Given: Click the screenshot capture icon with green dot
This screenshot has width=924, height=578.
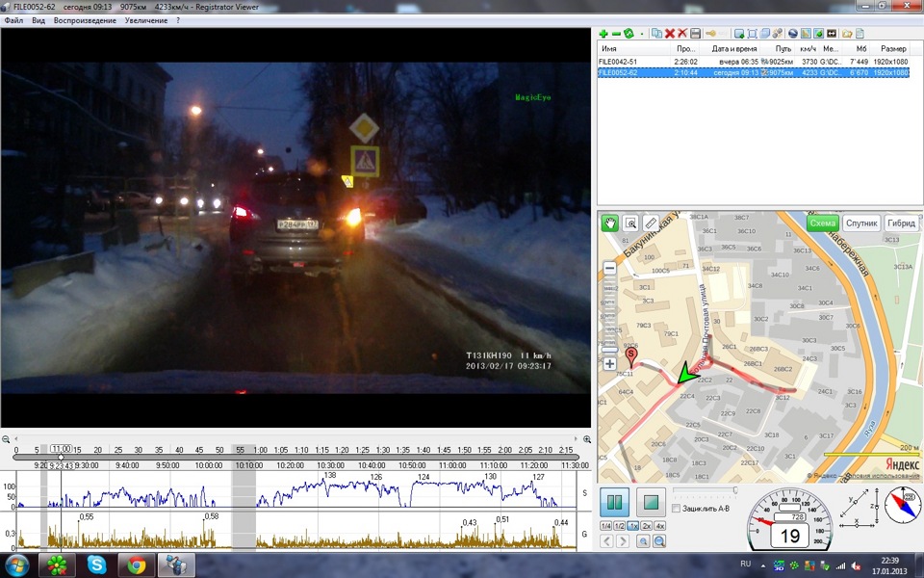Looking at the screenshot, I should (x=739, y=34).
